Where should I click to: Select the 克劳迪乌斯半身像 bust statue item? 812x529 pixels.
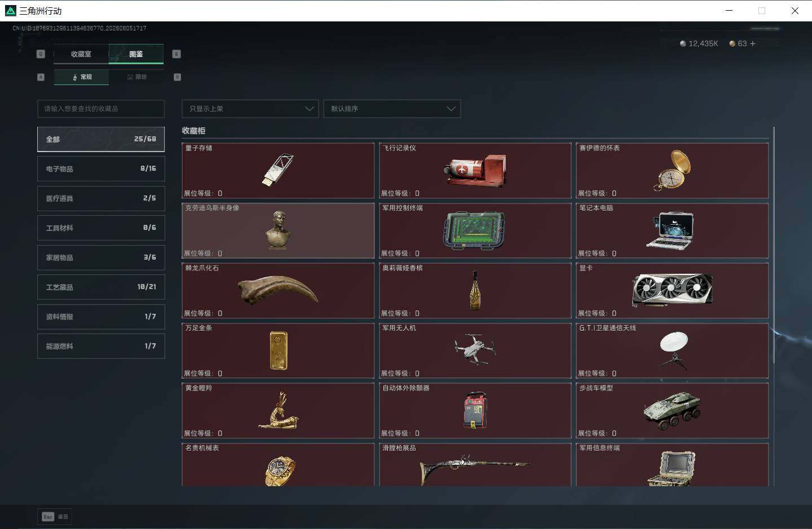click(x=278, y=230)
